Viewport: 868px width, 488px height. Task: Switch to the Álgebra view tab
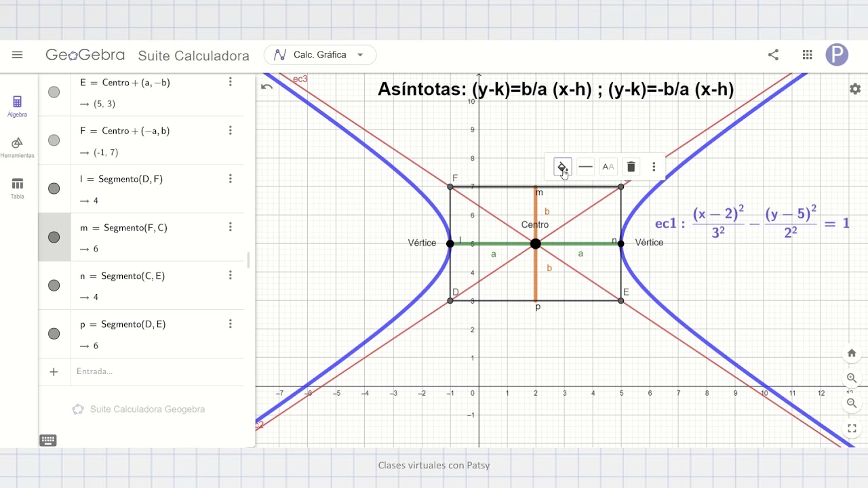click(x=17, y=106)
